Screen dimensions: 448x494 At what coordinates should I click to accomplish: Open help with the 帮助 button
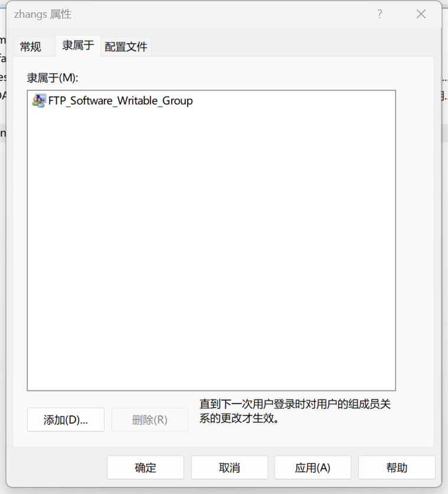click(x=397, y=467)
